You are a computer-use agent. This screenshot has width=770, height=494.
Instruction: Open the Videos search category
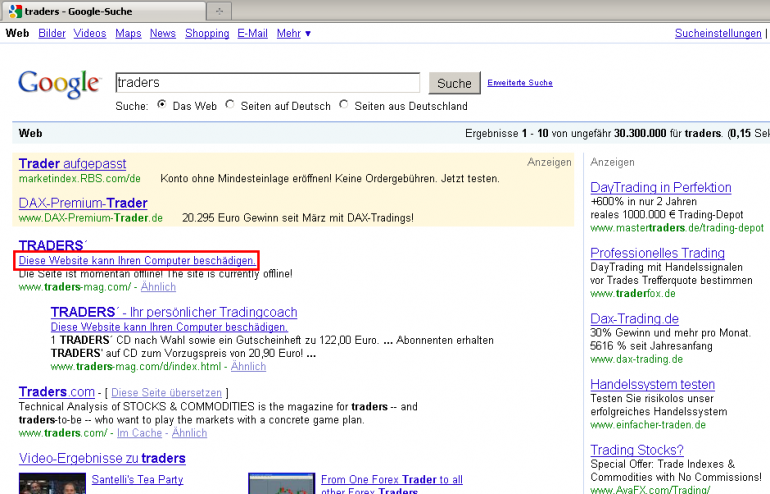[x=90, y=33]
